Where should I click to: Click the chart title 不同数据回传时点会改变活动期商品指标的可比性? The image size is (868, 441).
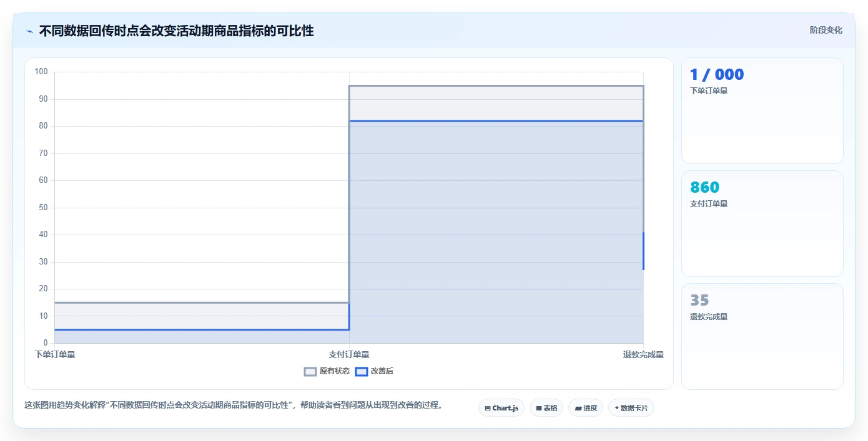[x=176, y=31]
